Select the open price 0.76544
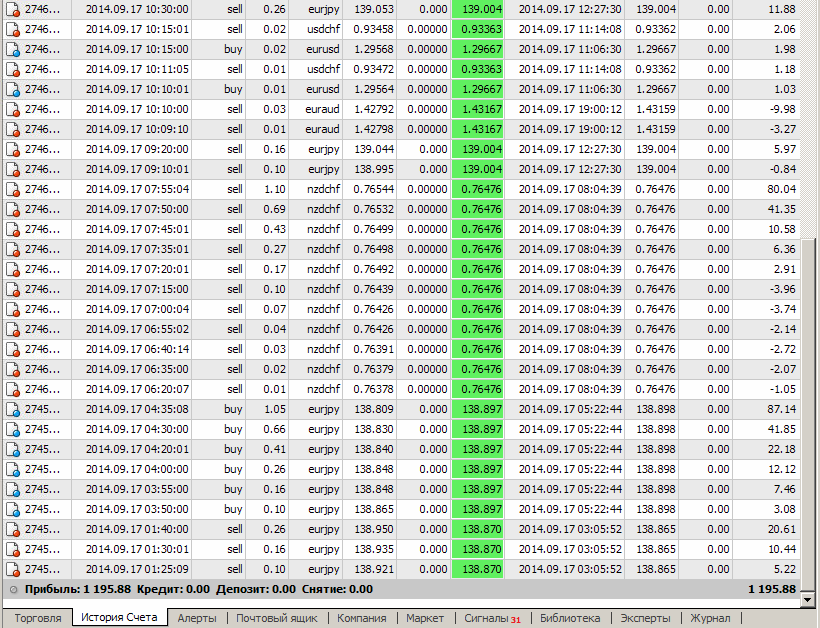Viewport: 820px width, 628px height. 373,189
